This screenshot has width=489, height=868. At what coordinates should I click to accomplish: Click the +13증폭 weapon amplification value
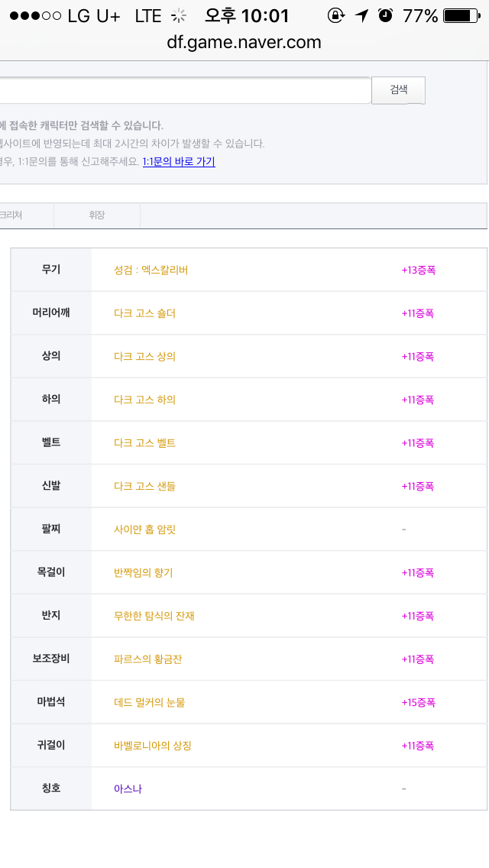418,270
